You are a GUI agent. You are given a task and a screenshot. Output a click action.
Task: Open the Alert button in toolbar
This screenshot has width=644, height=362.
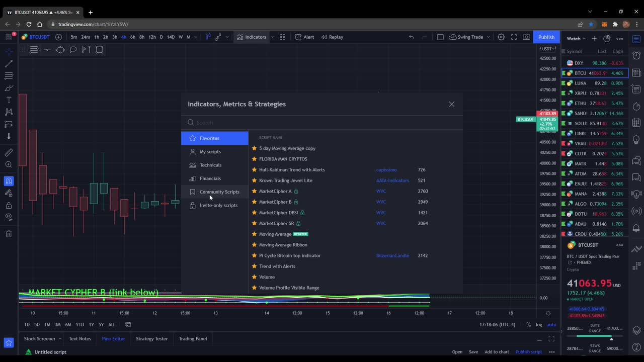click(x=304, y=37)
